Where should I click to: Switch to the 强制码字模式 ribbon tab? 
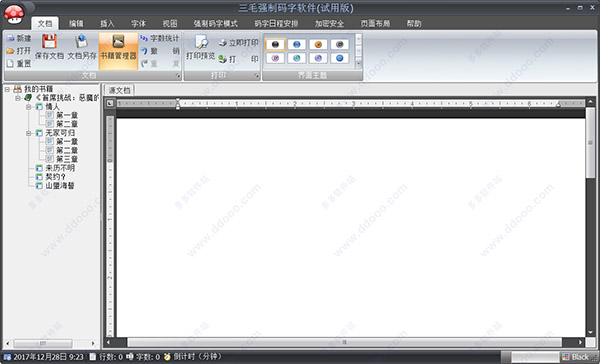215,24
